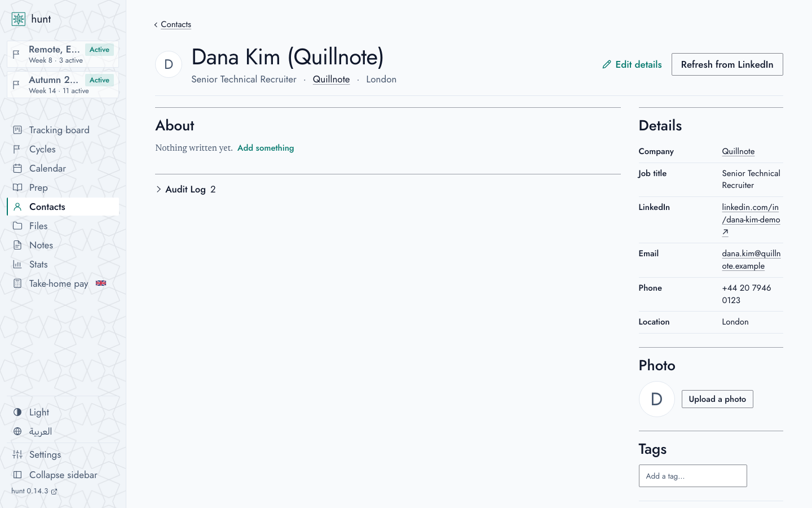Toggle the Light theme switch

(x=63, y=412)
